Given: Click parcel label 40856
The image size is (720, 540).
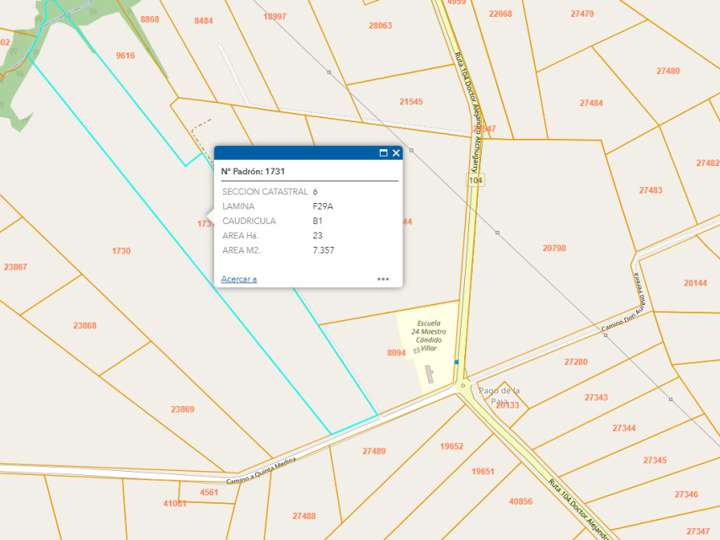Looking at the screenshot, I should pyautogui.click(x=521, y=501).
